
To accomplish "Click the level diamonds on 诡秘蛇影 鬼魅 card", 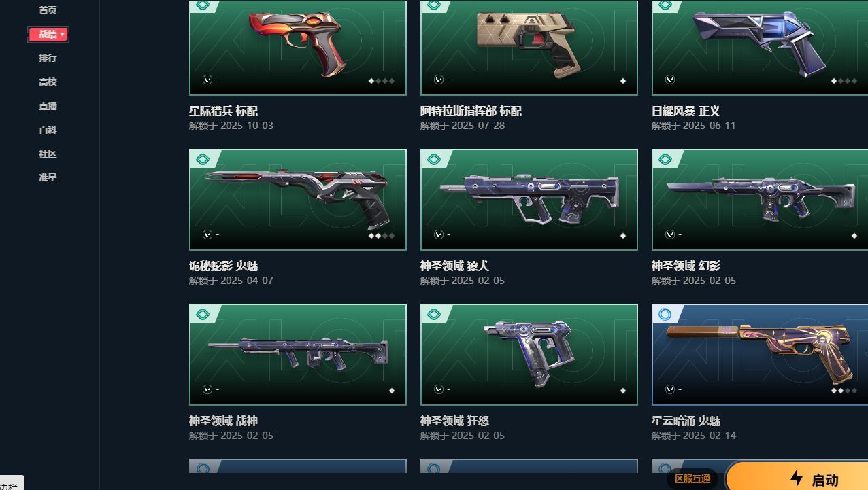I will point(382,236).
